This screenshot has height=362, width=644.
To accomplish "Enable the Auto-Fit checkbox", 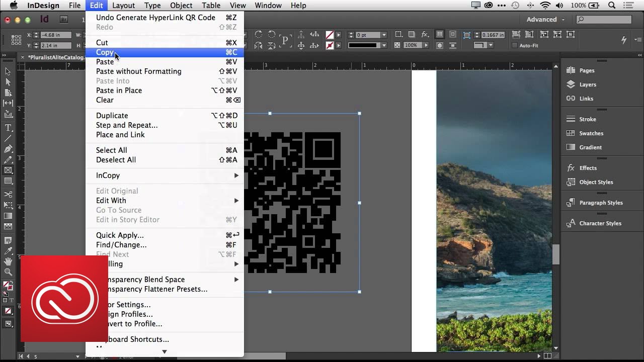I will 515,45.
